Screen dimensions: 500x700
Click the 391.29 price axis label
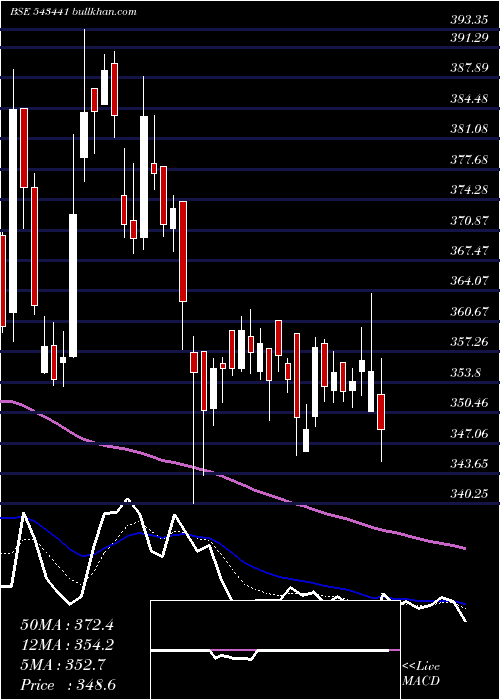tap(469, 38)
